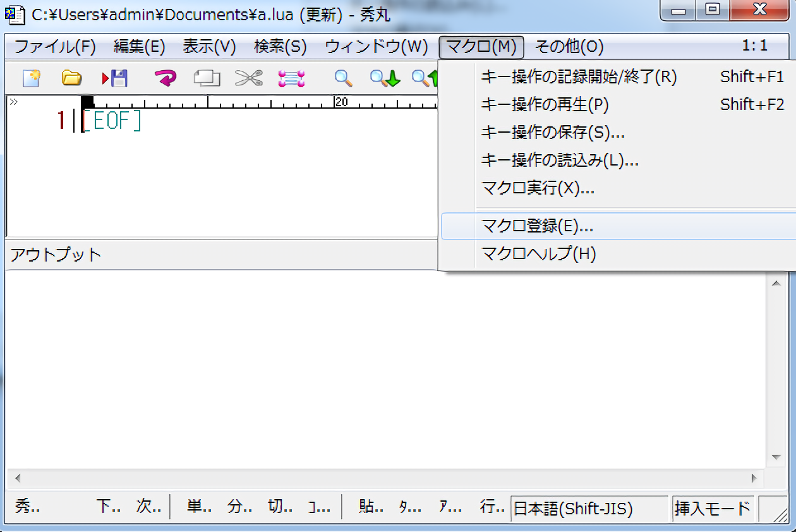
Task: Toggle 挿入モード in the status bar
Action: (x=713, y=508)
